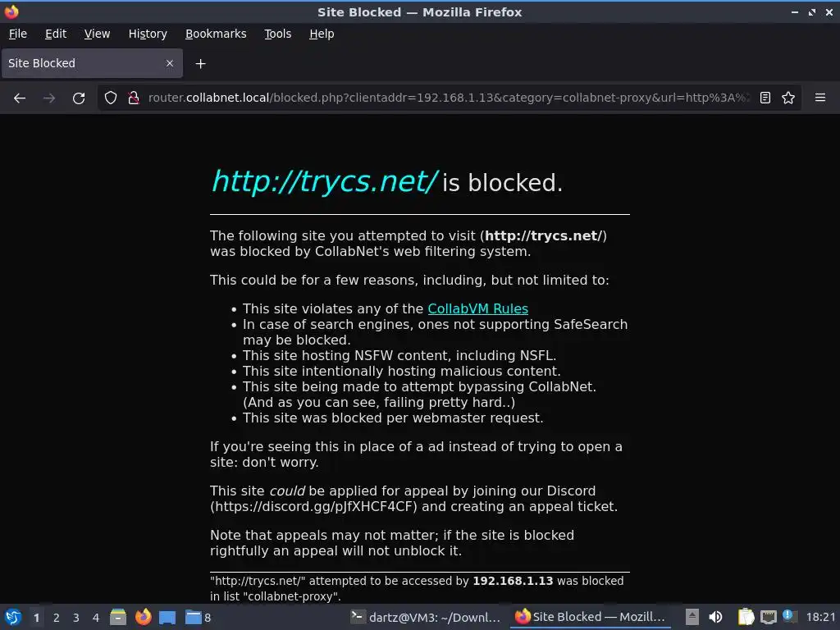Switch to workspace 3
Viewport: 840px width, 630px height.
76,618
